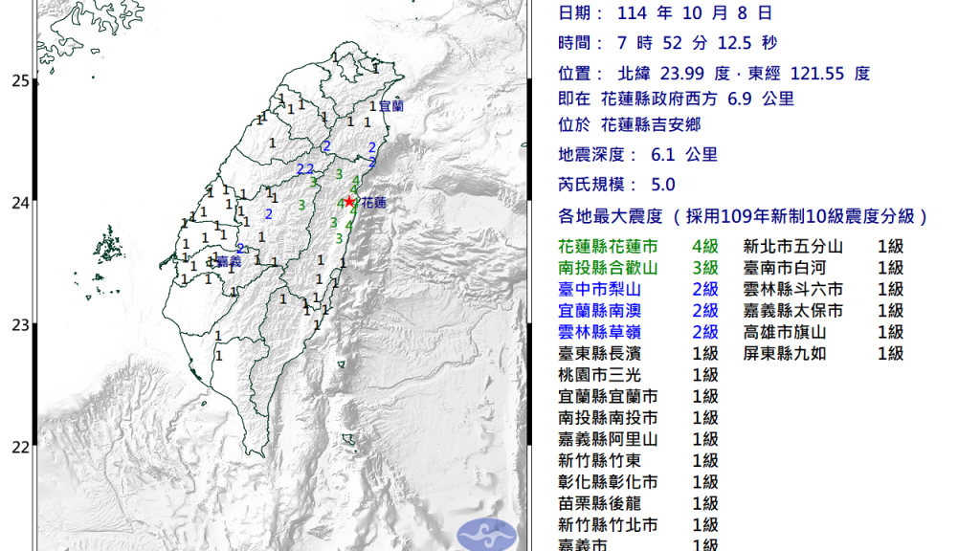Viewport: 980px width, 551px height.
Task: Click the 日期 114 年 10 月 8 日 line
Action: tap(664, 13)
